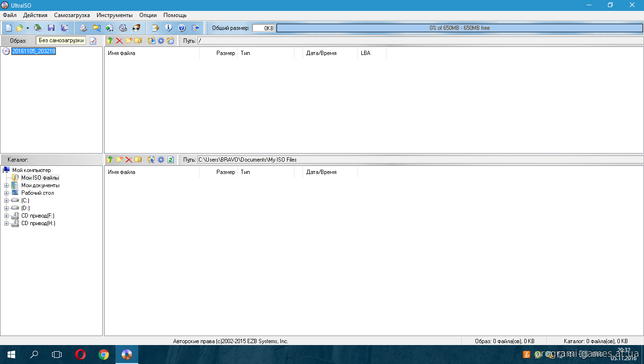Create new folder in catalog pane toolbar
Screen dimensions: 644x364
click(x=119, y=160)
